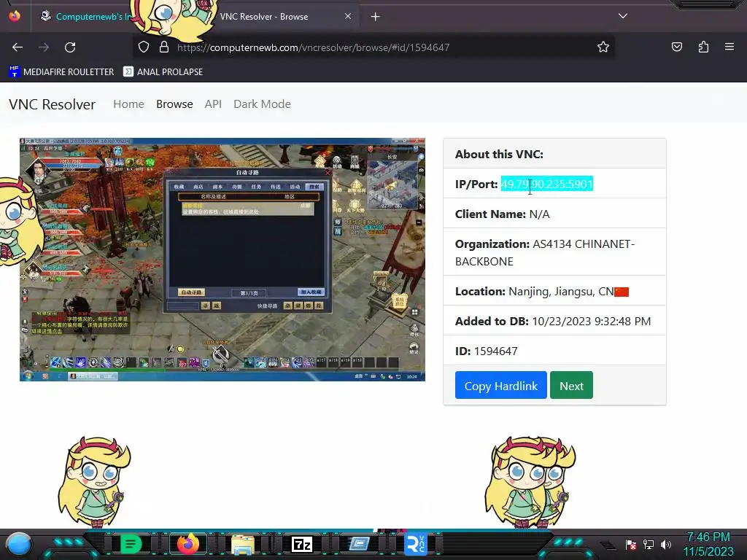The height and width of the screenshot is (560, 747).
Task: Reload the current page
Action: coord(70,47)
